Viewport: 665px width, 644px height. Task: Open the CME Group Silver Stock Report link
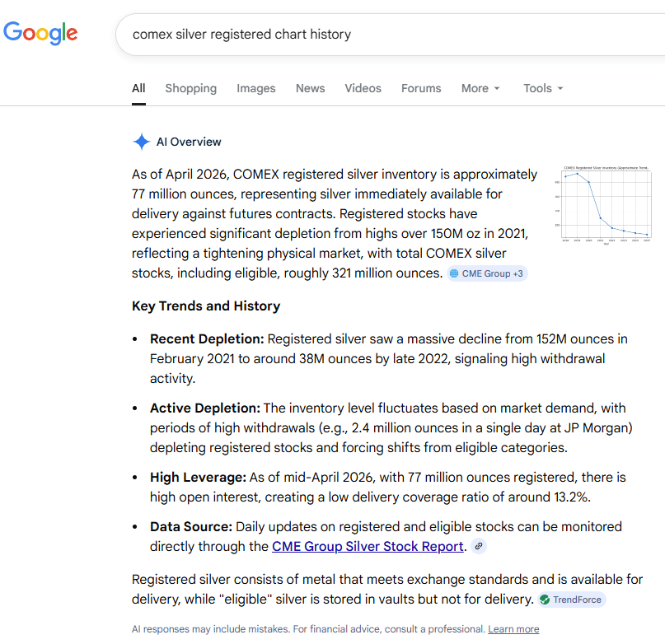[368, 546]
